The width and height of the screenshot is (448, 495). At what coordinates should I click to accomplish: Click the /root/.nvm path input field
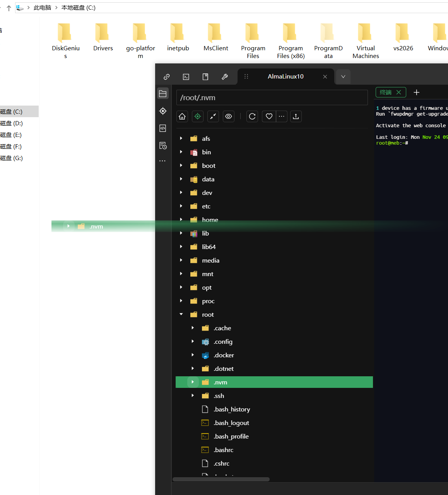[x=272, y=97]
